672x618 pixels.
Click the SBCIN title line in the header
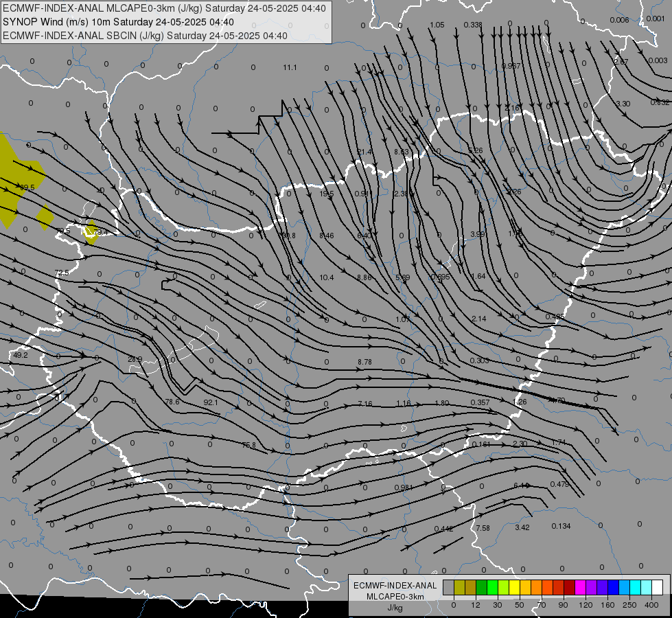[145, 36]
